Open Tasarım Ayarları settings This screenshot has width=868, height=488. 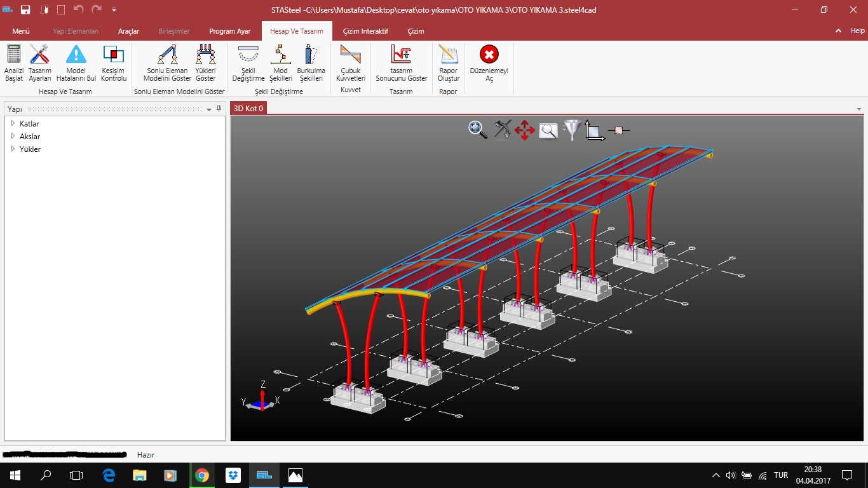[x=39, y=55]
